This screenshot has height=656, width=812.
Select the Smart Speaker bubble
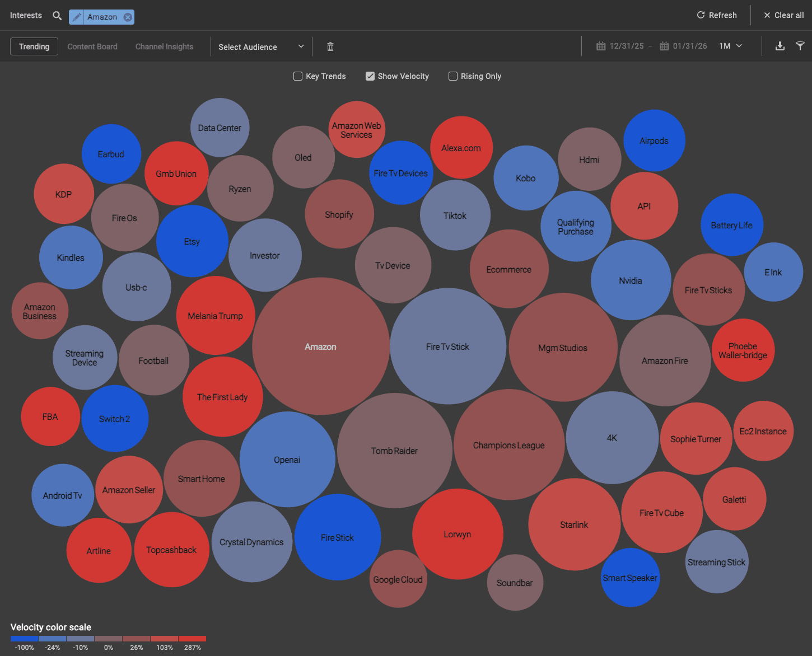click(630, 578)
